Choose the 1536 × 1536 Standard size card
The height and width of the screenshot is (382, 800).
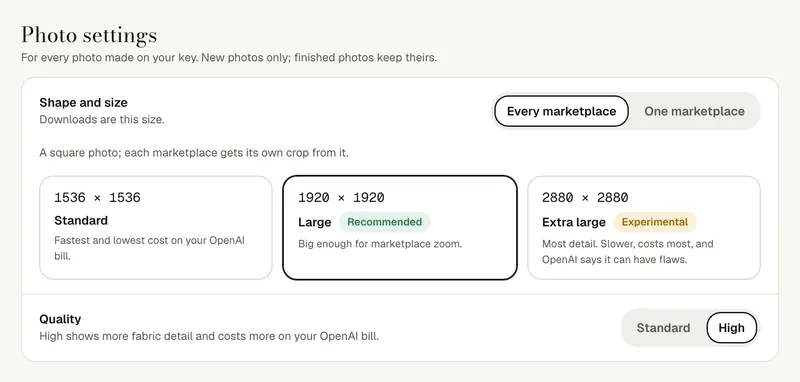click(156, 227)
